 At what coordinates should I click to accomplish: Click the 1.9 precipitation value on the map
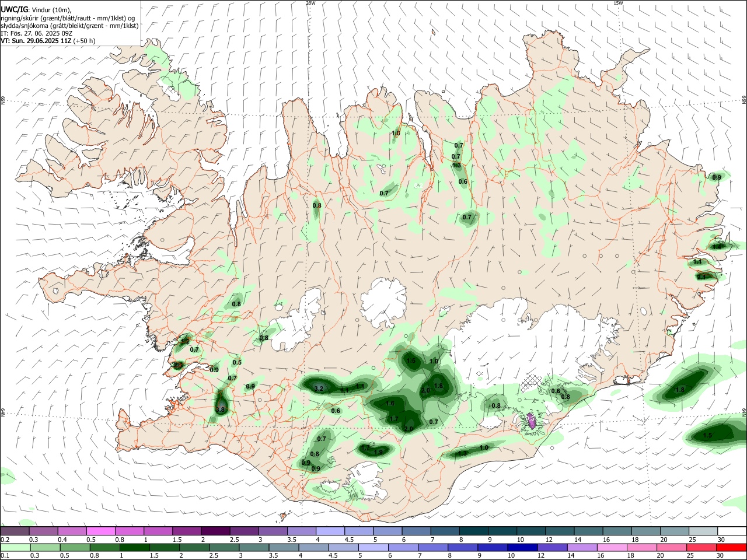click(x=378, y=452)
